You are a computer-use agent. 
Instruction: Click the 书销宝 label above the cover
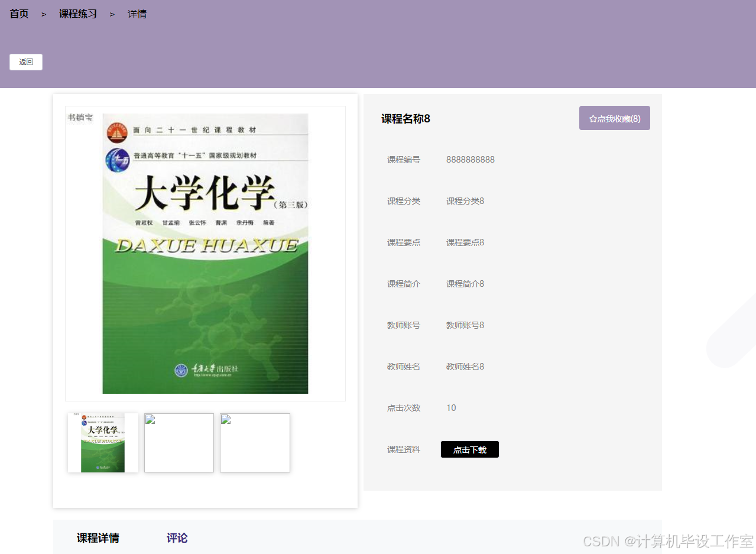click(80, 116)
